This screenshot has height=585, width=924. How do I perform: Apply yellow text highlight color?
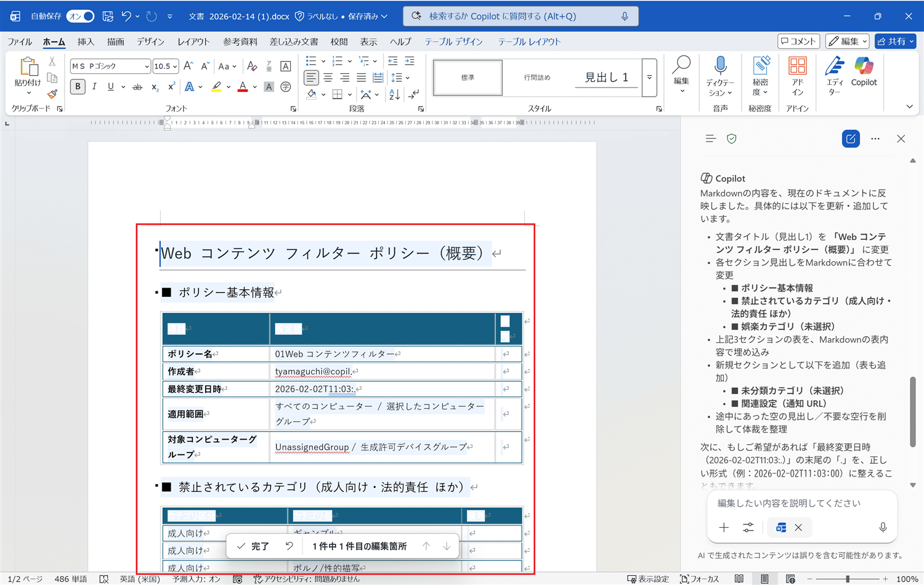coord(216,87)
